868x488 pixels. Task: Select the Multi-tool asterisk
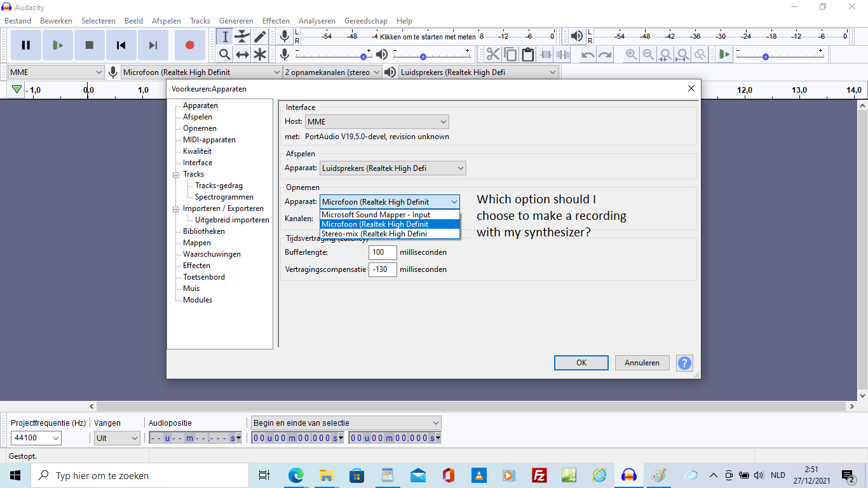260,54
